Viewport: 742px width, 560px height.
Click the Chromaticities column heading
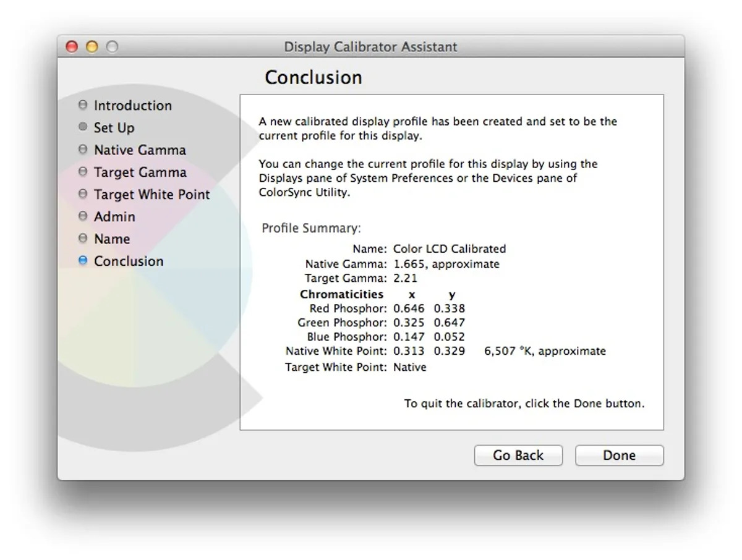pyautogui.click(x=341, y=294)
